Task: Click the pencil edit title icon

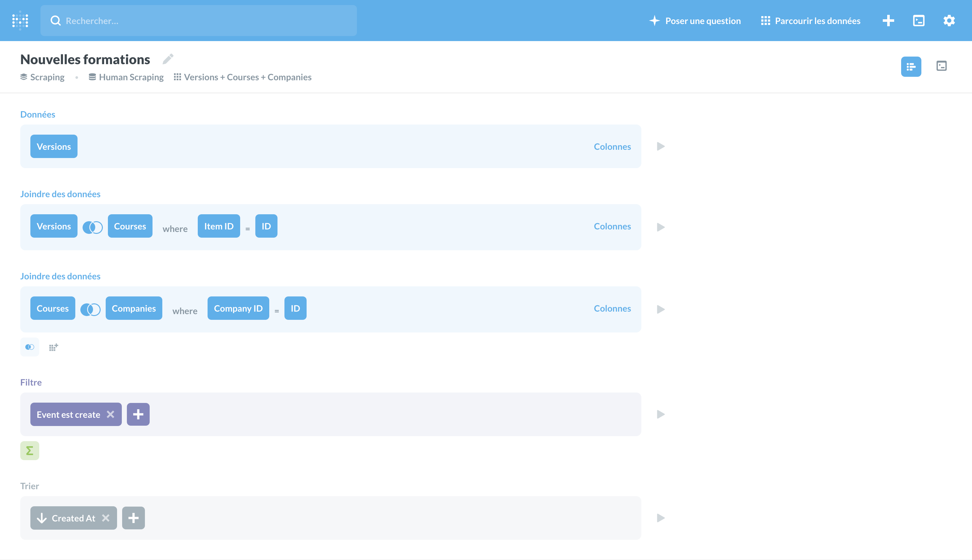Action: pos(168,59)
